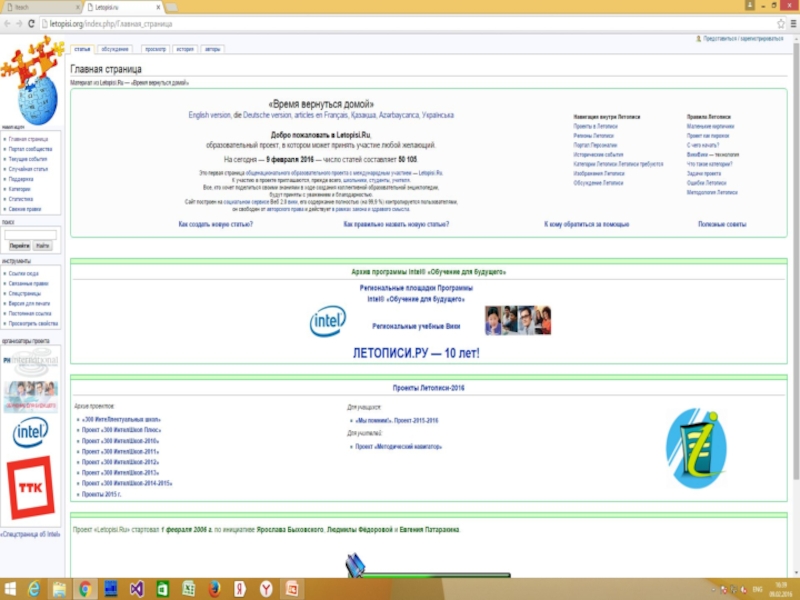Launch Firefox from taskbar
The width and height of the screenshot is (800, 600).
tap(214, 589)
